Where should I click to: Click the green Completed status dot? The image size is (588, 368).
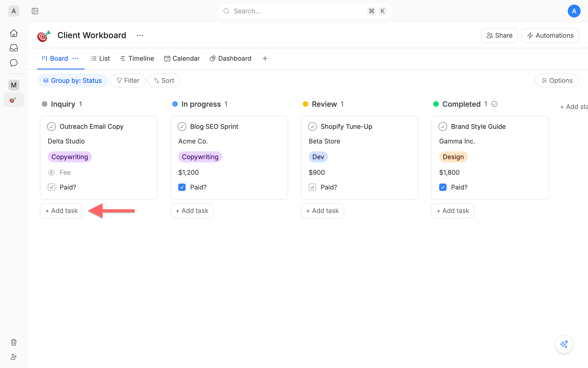pos(436,104)
